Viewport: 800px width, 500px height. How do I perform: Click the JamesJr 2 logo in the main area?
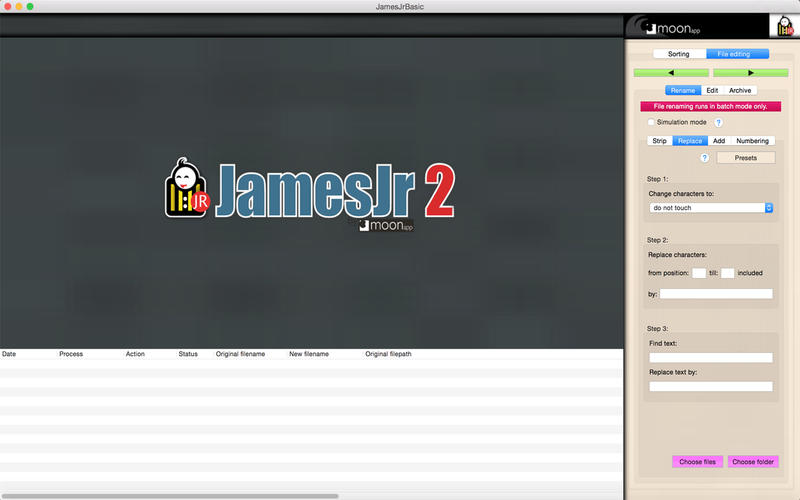310,192
